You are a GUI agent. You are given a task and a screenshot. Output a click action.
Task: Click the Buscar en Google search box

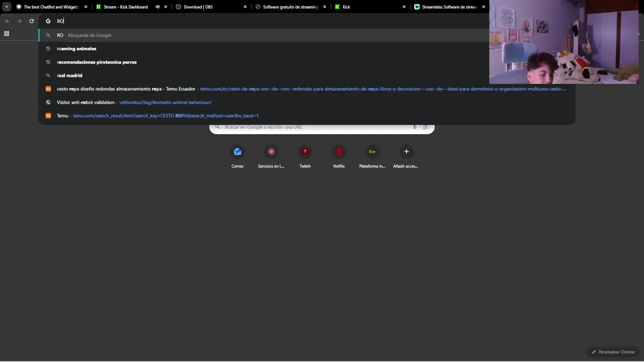pyautogui.click(x=321, y=127)
